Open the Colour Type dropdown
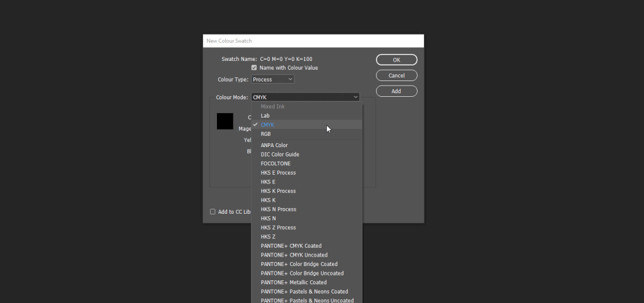 point(272,80)
